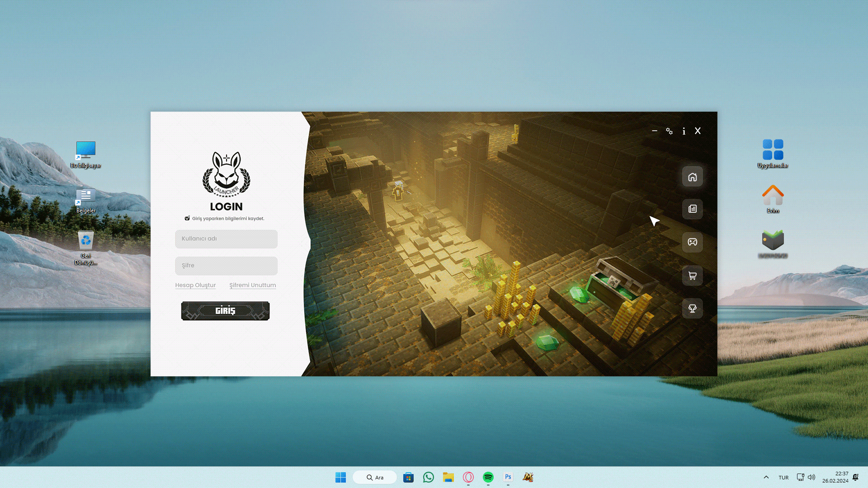Screen dimensions: 868x488
Task: Select Uygulamalar desktop icon
Action: click(773, 154)
